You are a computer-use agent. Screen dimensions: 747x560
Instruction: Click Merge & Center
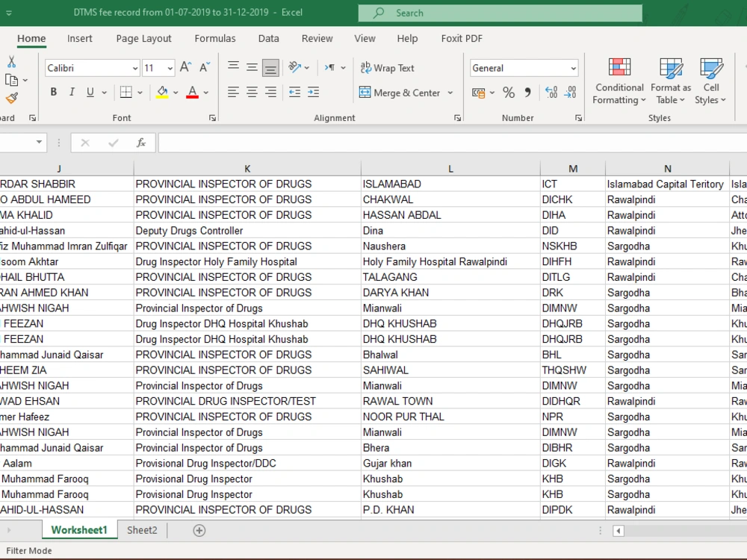tap(399, 93)
